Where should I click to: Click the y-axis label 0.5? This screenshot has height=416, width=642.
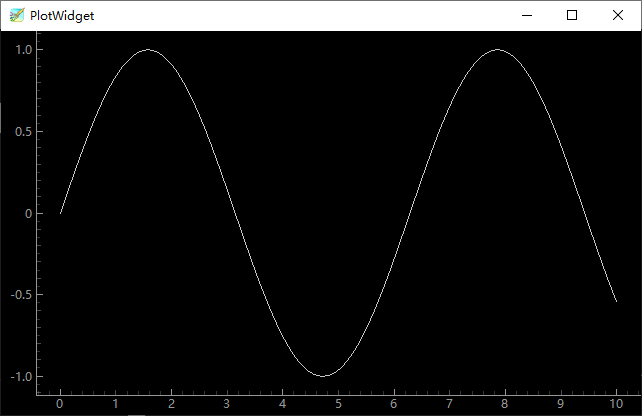point(23,131)
